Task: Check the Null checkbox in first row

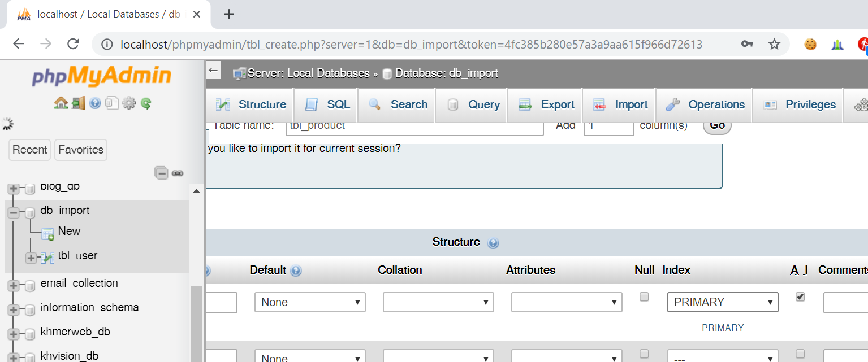Action: pos(644,296)
